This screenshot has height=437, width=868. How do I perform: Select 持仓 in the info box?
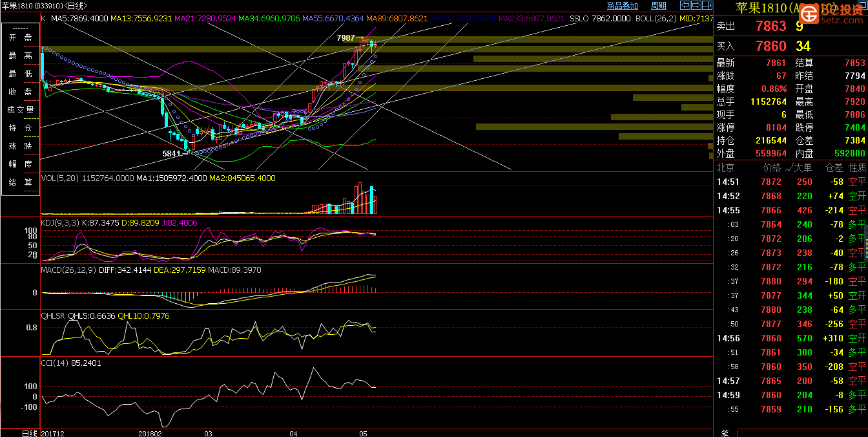[20, 128]
